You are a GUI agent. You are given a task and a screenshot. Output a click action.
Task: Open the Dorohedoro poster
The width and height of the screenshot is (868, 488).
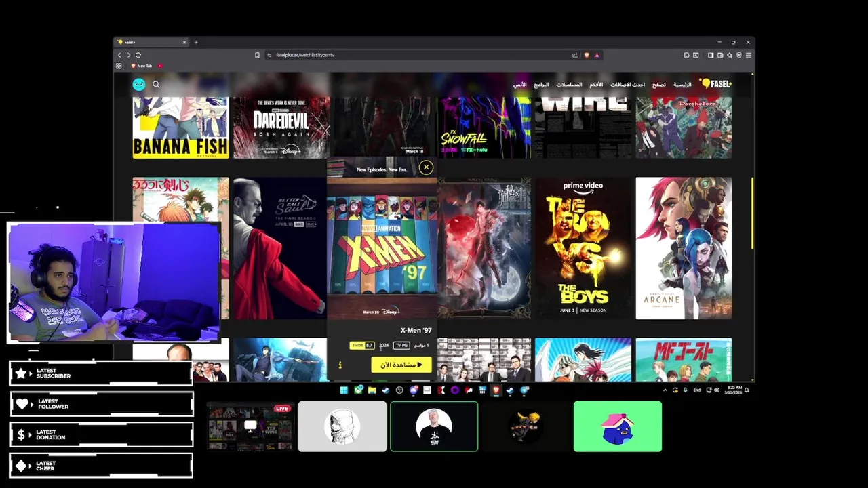pyautogui.click(x=684, y=127)
